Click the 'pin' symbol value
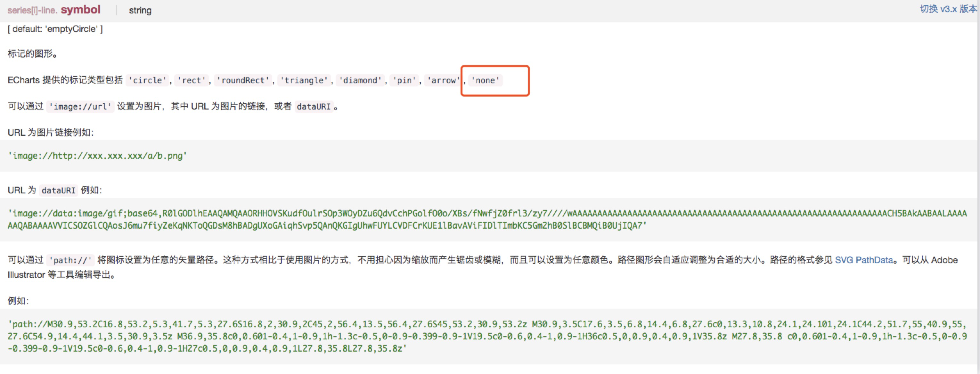Screen dimensions: 980x374 pos(404,80)
